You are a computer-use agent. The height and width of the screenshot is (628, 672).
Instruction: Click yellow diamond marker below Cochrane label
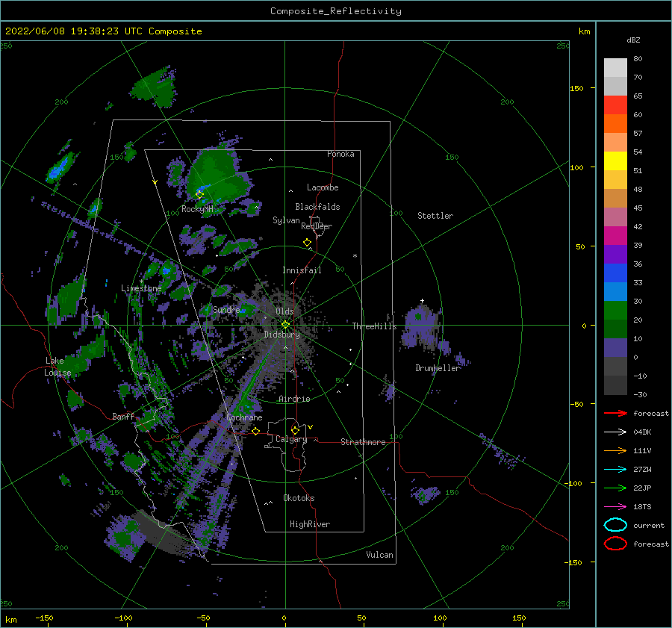[256, 431]
